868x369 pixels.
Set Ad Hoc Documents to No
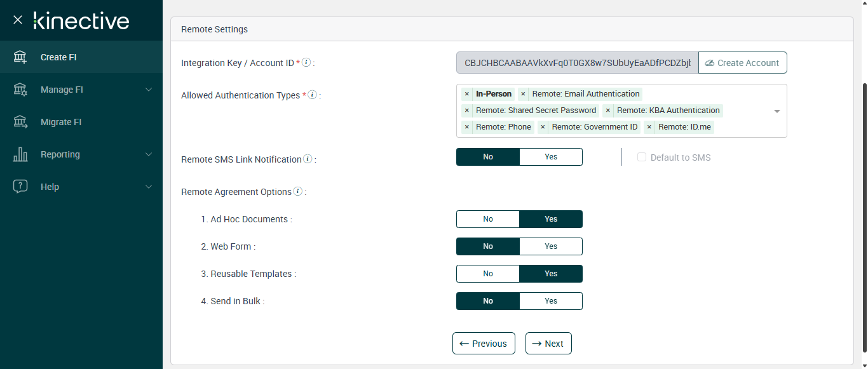point(488,219)
